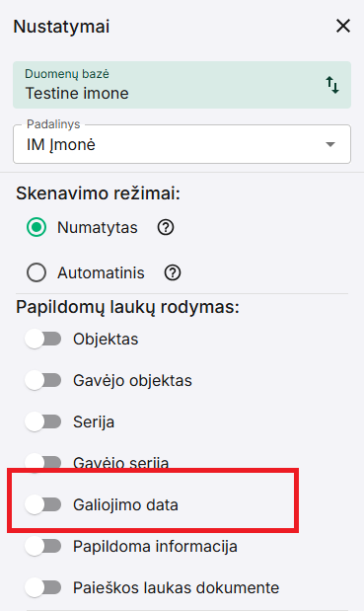Close the Nustatymai settings panel
The width and height of the screenshot is (364, 611).
(343, 27)
